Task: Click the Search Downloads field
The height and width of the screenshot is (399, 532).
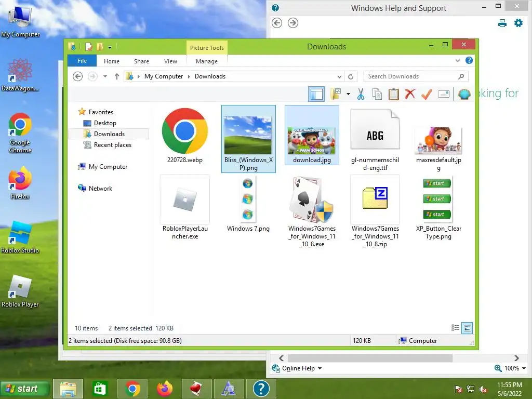Action: pyautogui.click(x=415, y=76)
